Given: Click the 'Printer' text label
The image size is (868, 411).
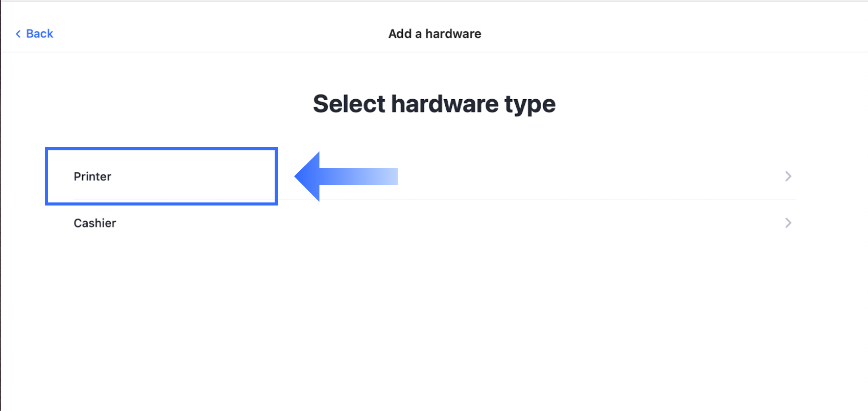Looking at the screenshot, I should point(92,176).
